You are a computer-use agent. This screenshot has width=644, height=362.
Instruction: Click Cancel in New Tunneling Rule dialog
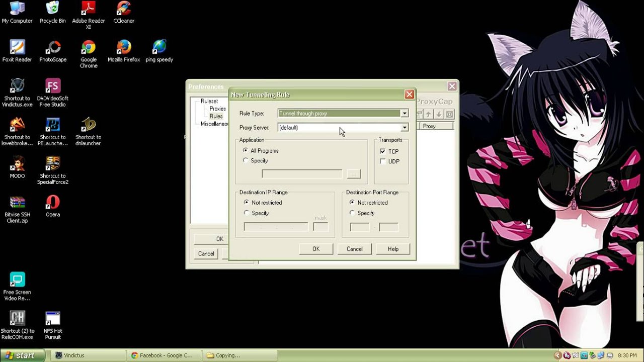tap(354, 249)
